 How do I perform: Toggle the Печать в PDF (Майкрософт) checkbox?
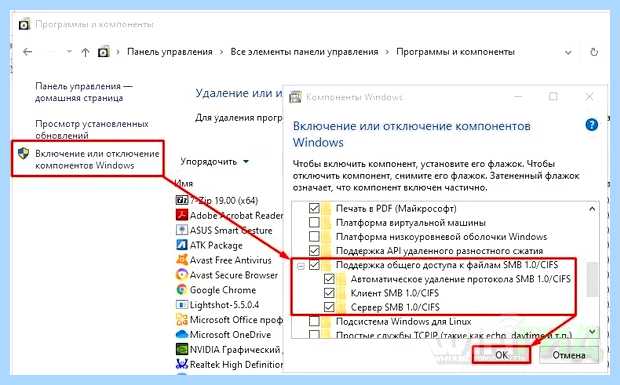click(x=314, y=208)
